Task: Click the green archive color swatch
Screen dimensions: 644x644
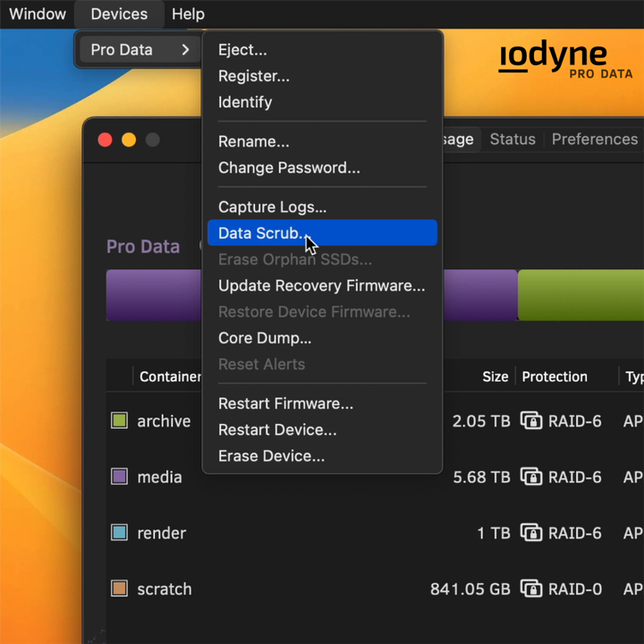Action: [120, 420]
